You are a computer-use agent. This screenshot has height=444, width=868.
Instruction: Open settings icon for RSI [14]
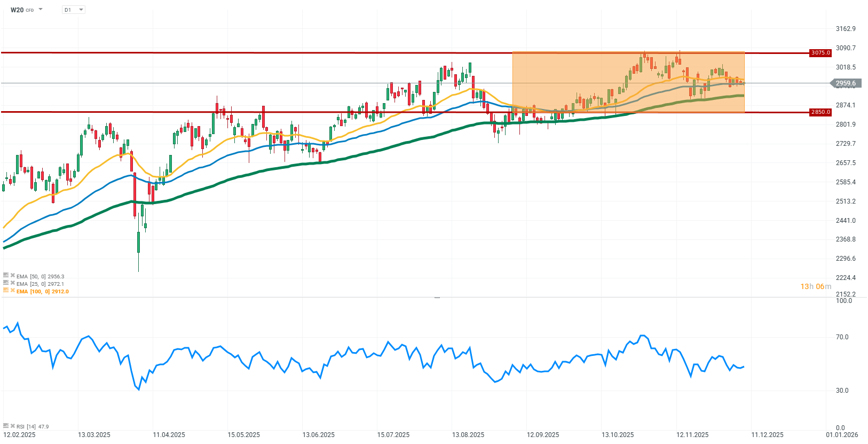click(6, 426)
